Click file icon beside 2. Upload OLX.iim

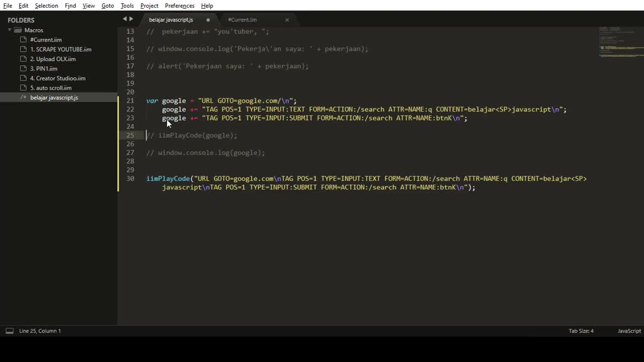coord(23,59)
